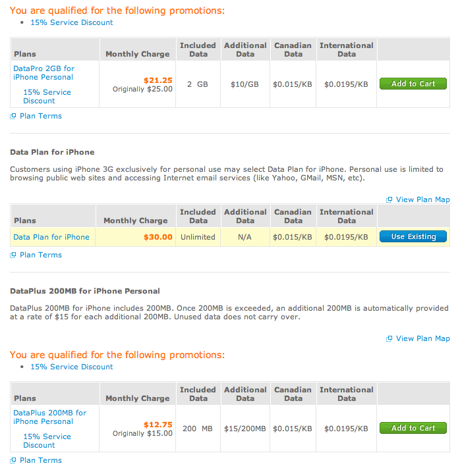The image size is (460, 476).
Task: Click 15% Service Discount under the DataPlus 200MB plan name
Action: coord(47,440)
